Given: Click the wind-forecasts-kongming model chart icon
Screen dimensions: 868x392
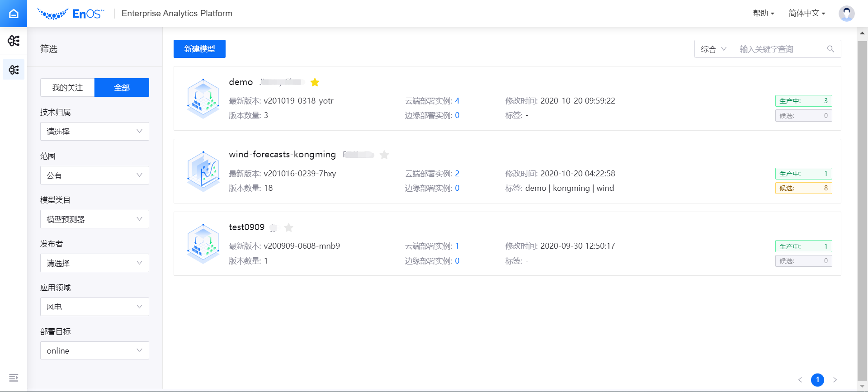Looking at the screenshot, I should [x=203, y=171].
